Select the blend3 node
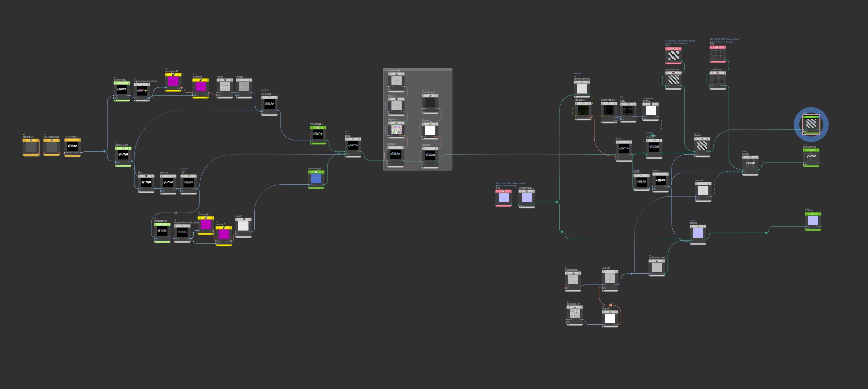This screenshot has width=868, height=389. pos(751,166)
